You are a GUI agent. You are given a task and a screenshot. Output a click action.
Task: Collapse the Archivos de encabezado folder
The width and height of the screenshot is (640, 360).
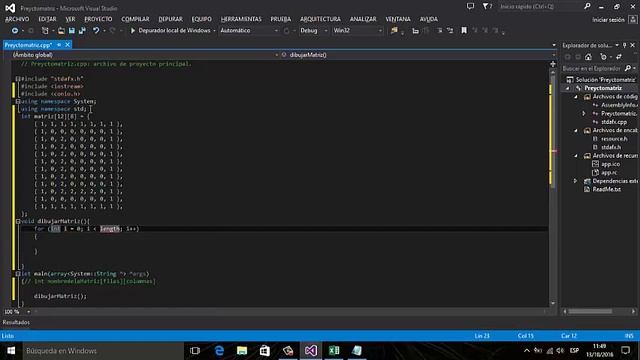(576, 130)
